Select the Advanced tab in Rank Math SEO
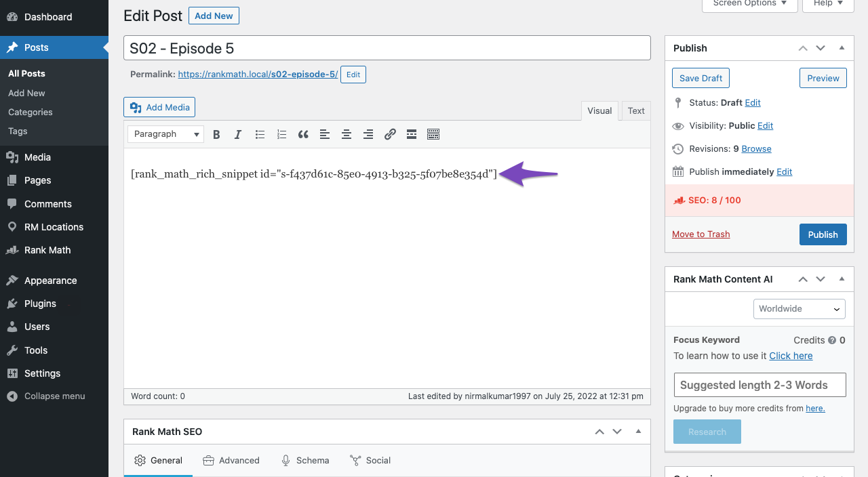Image resolution: width=868 pixels, height=477 pixels. tap(231, 461)
